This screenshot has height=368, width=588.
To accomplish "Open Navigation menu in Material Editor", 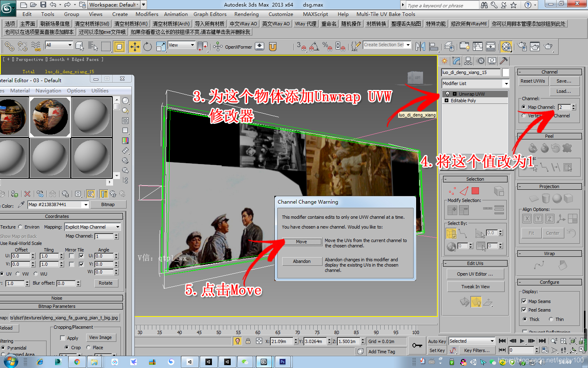I will click(x=48, y=91).
